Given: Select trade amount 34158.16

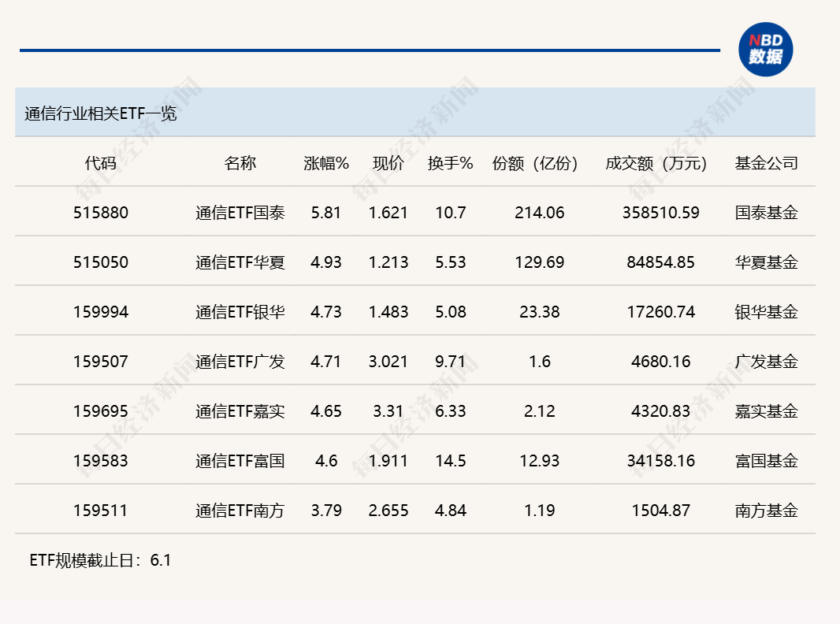Looking at the screenshot, I should coord(661,461).
